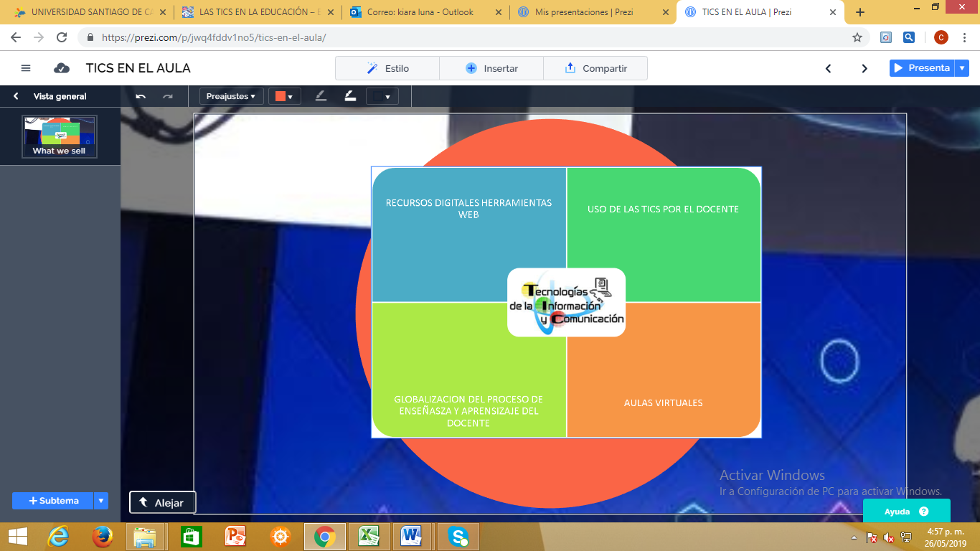The image size is (980, 551).
Task: Go to the previous step arrow
Action: pos(828,68)
